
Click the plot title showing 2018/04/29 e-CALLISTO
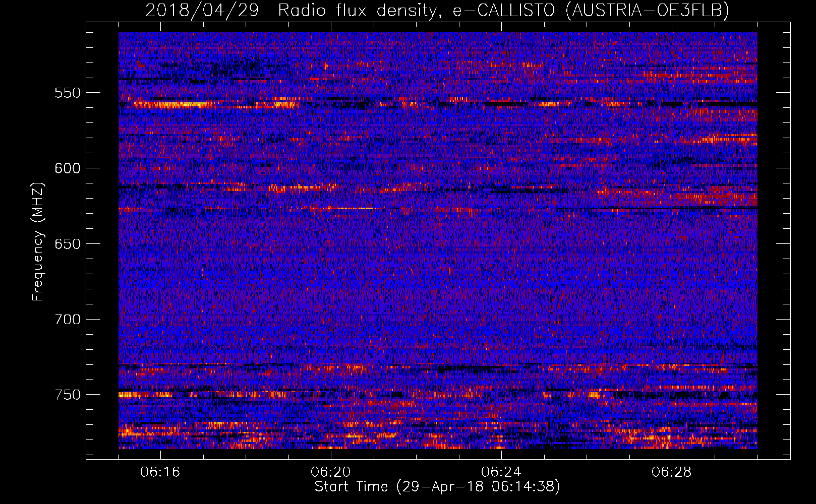[437, 10]
